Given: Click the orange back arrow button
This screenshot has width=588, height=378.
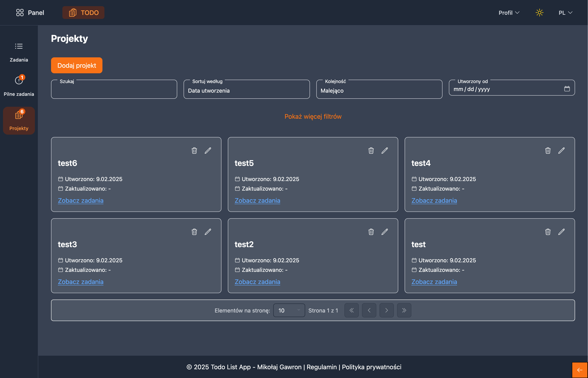Looking at the screenshot, I should coord(579,370).
